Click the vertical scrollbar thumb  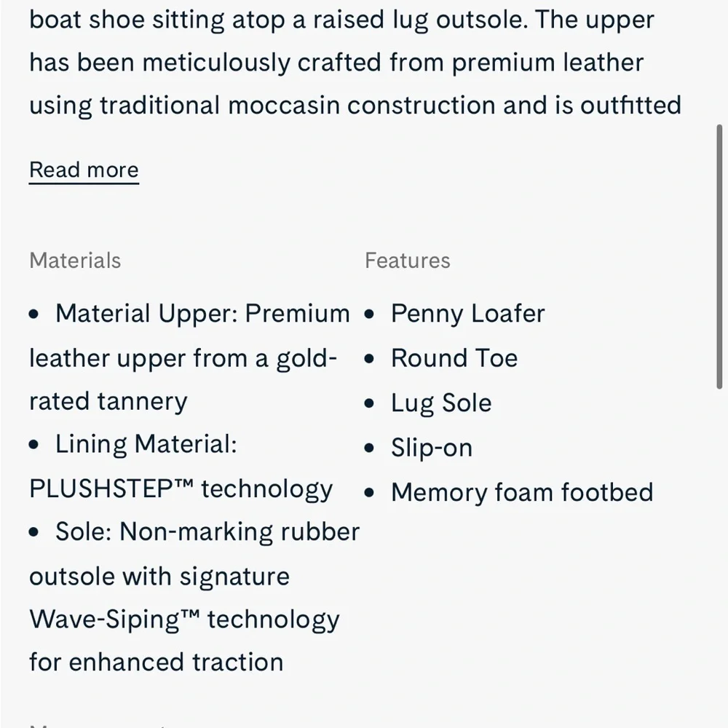click(720, 256)
